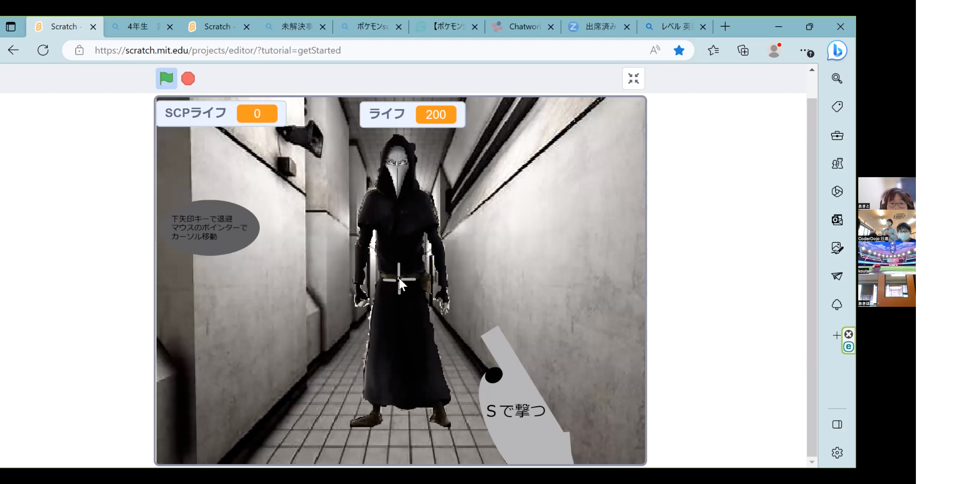Select the kouta video thumbnail
This screenshot has width=980, height=484.
[x=887, y=258]
